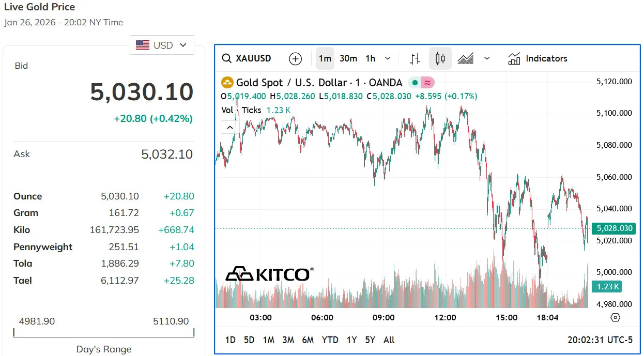
Task: Toggle the pink data-mode indicator beside OANDA
Action: (427, 83)
